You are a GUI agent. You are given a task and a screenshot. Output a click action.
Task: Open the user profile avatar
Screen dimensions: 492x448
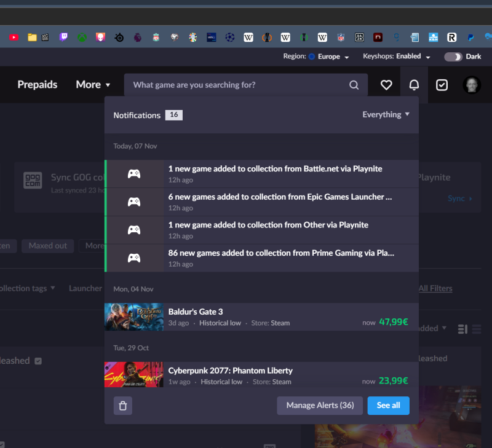coord(472,85)
